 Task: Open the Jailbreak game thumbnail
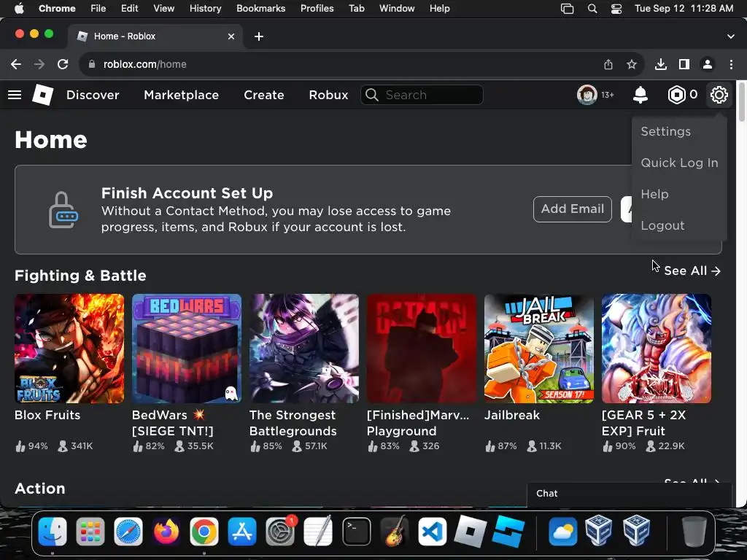click(539, 349)
